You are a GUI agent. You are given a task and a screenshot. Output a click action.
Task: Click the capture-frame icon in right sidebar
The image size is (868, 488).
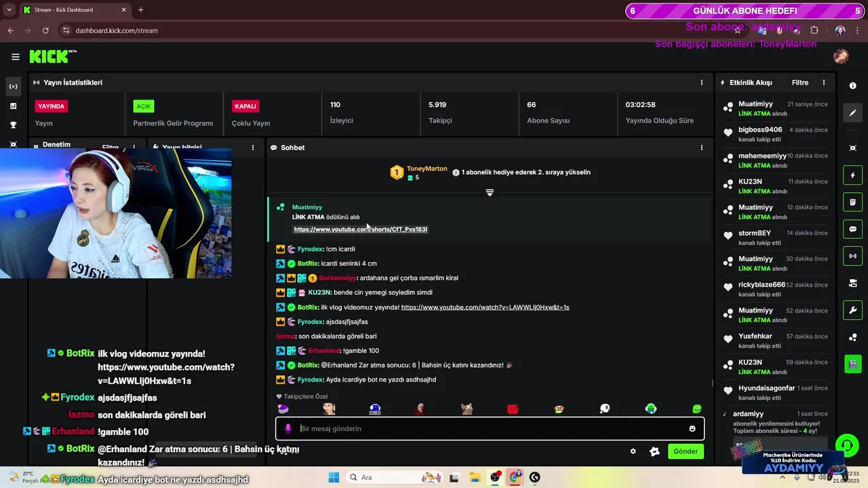pyautogui.click(x=853, y=148)
